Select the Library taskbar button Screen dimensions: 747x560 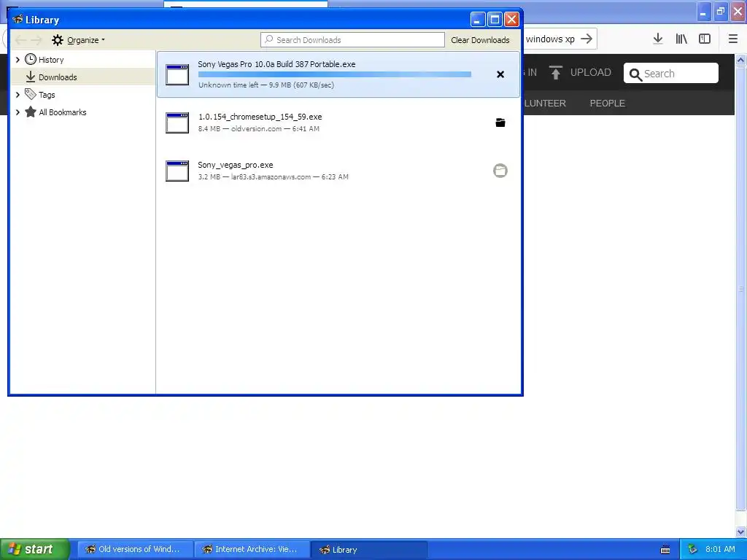pos(369,549)
